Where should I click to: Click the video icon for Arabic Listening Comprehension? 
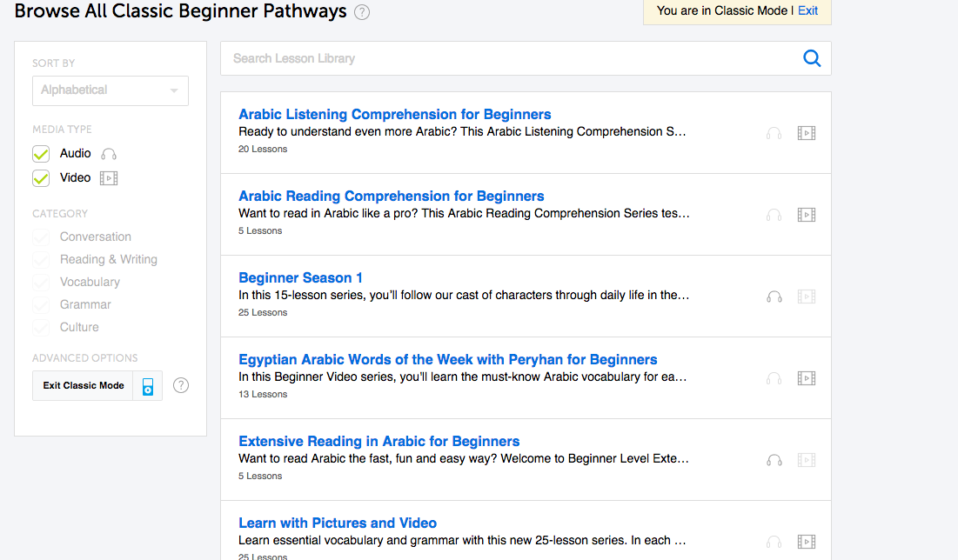click(x=806, y=133)
